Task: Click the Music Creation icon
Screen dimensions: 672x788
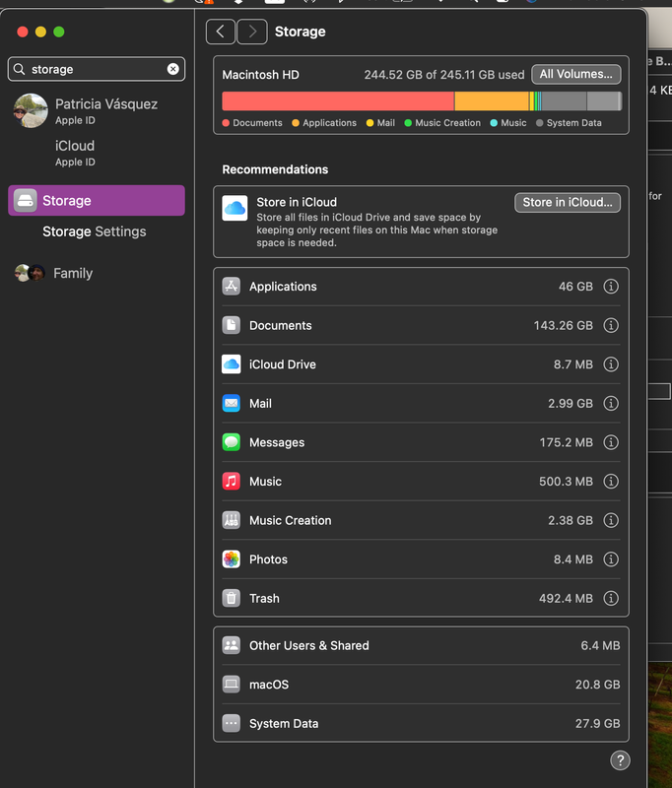Action: click(232, 520)
